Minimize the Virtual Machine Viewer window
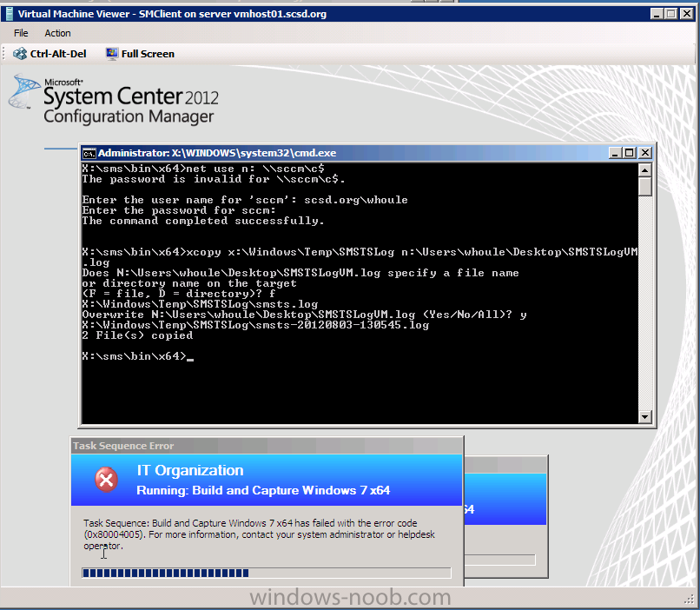Screen dimensions: 700x610 coord(657,14)
